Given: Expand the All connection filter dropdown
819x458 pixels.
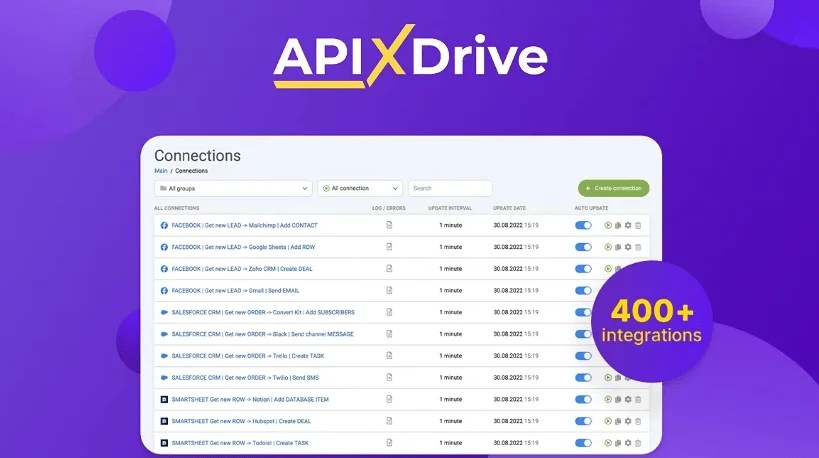Looking at the screenshot, I should 360,189.
